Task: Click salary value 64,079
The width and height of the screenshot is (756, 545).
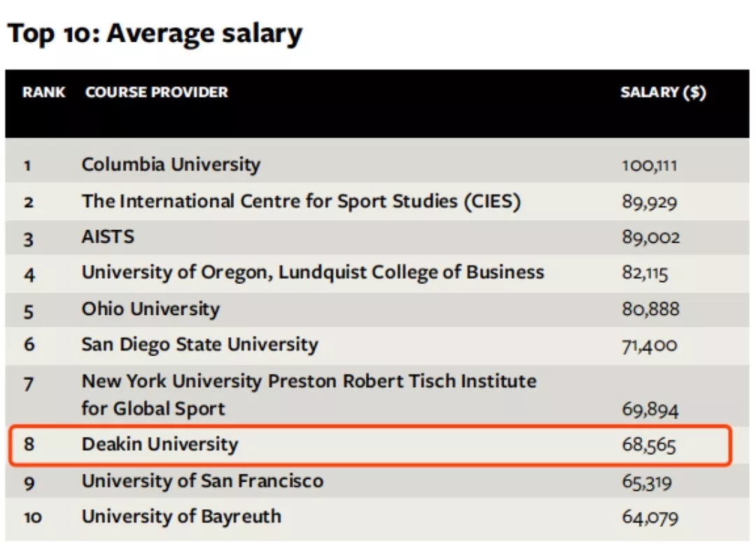Action: (650, 518)
